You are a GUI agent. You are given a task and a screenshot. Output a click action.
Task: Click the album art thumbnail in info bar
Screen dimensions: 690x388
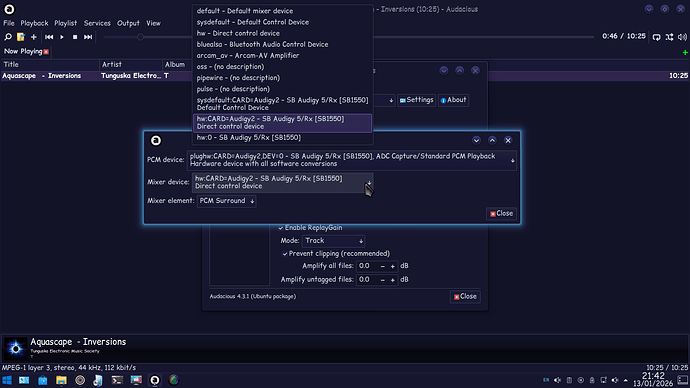click(15, 348)
